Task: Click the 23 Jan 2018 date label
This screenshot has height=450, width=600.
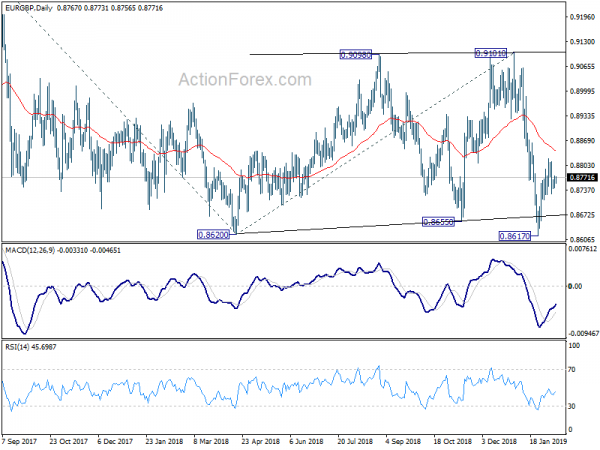Action: click(165, 441)
